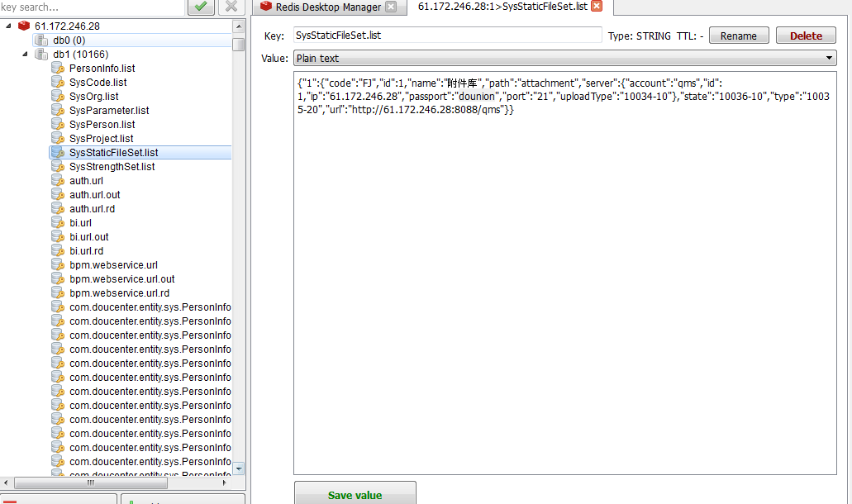852x504 pixels.
Task: Collapse the 61.172.246.28 server node
Action: pyautogui.click(x=8, y=26)
